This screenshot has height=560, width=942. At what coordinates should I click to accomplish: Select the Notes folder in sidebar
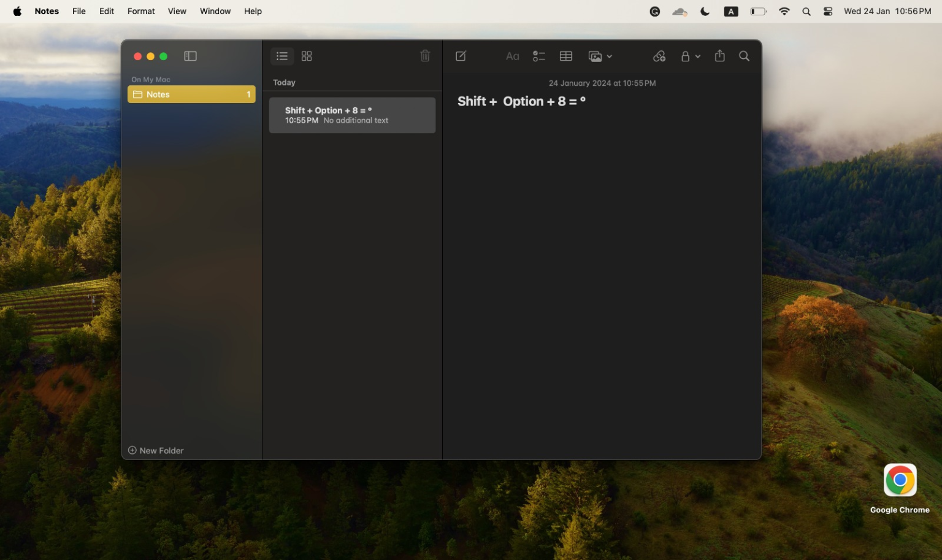click(191, 94)
